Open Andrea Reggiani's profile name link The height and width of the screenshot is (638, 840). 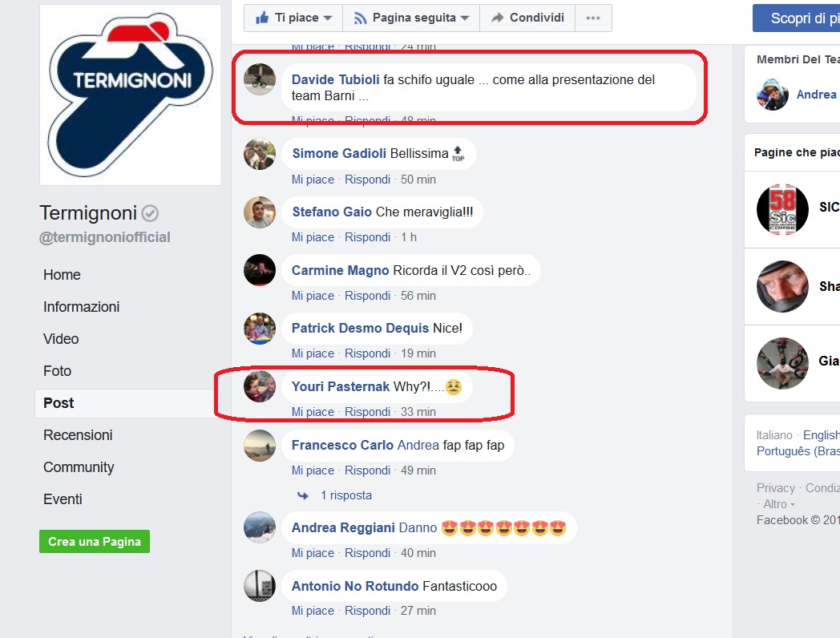click(343, 527)
